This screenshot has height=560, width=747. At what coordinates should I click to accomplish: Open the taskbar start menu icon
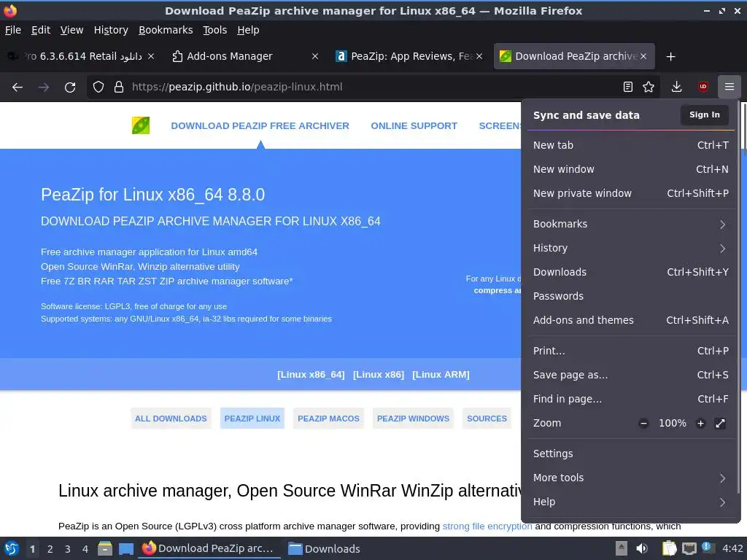click(x=12, y=548)
